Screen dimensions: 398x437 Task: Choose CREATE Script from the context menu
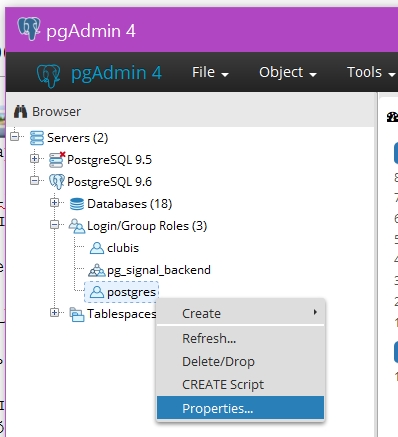click(x=240, y=385)
